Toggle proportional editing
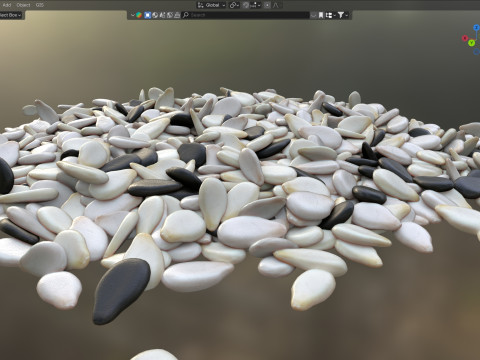Viewport: 480px width, 360px height. tap(267, 5)
